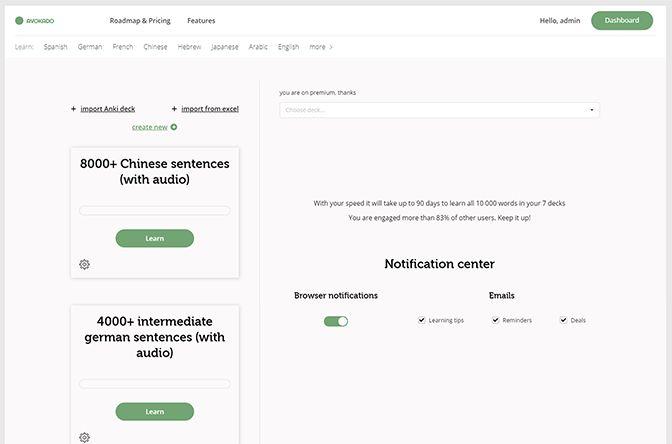Uncheck the Reminders email checkbox
Viewport: 672px width, 444px height.
point(495,320)
